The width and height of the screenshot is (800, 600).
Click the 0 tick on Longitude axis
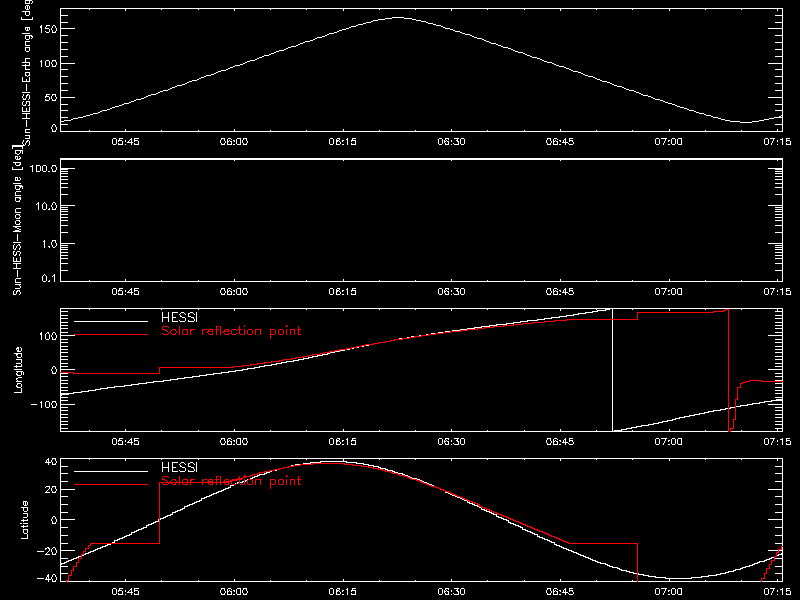pos(54,370)
